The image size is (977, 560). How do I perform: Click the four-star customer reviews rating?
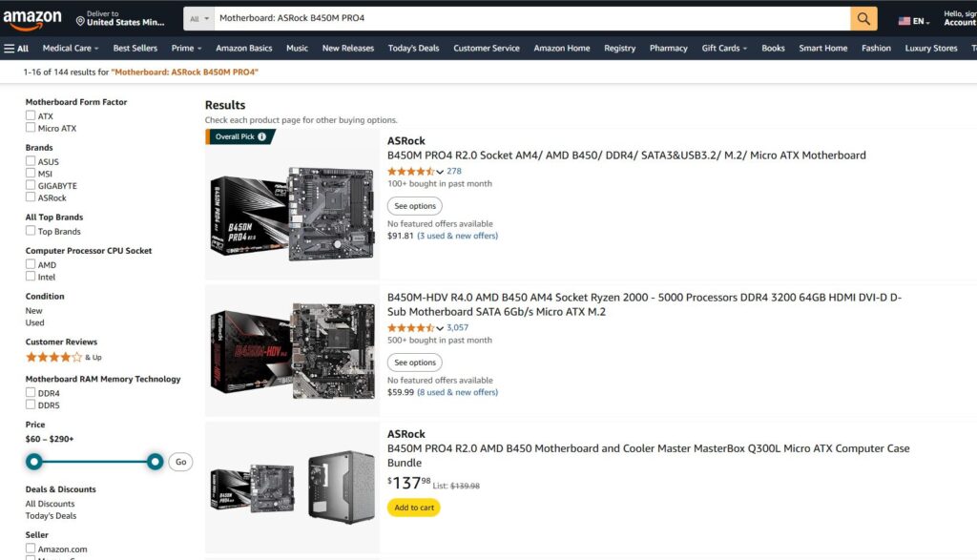53,358
